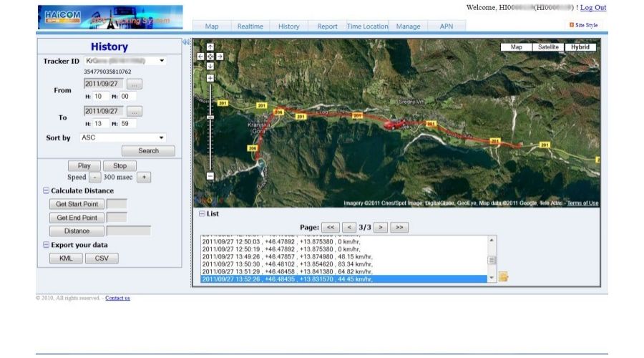Collapse the Calculate Distance section
The height and width of the screenshot is (358, 644).
pos(47,191)
